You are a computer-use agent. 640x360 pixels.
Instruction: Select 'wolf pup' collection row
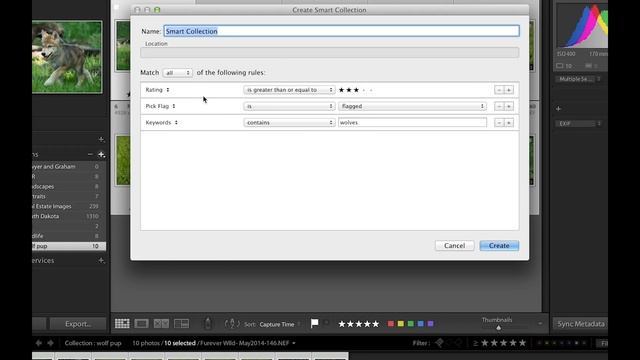pyautogui.click(x=69, y=246)
